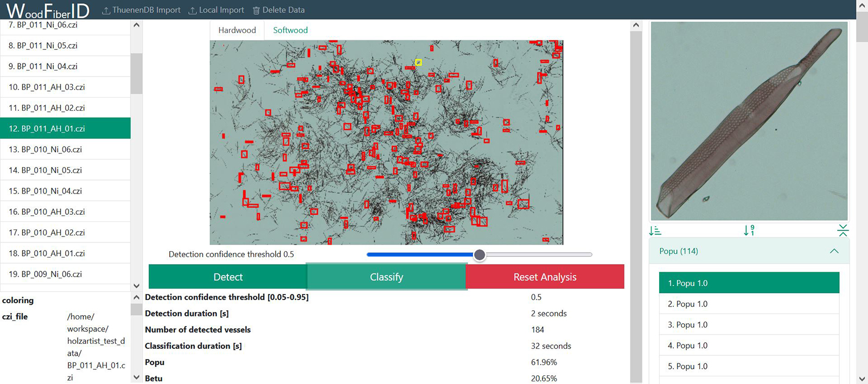The height and width of the screenshot is (384, 868).
Task: Click the file list scroll-down arrow
Action: pos(137,286)
